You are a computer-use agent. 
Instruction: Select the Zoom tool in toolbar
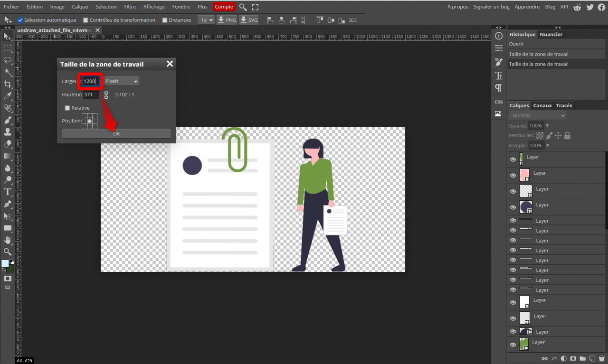click(8, 252)
